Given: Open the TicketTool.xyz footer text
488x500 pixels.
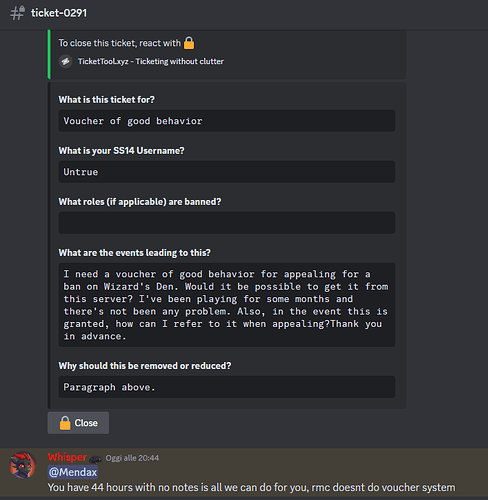Looking at the screenshot, I should click(151, 61).
